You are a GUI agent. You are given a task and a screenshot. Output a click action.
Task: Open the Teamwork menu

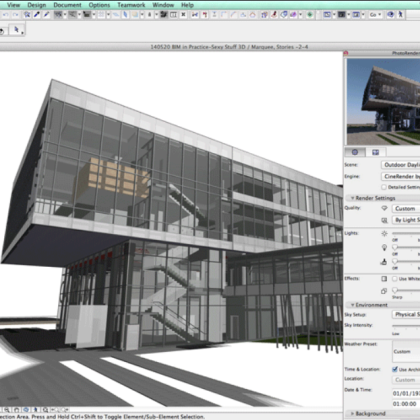pyautogui.click(x=131, y=5)
